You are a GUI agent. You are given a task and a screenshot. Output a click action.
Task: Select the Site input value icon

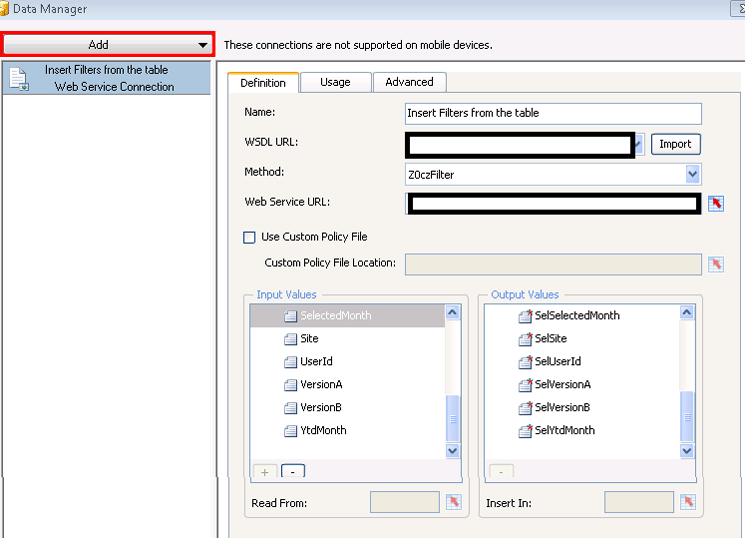pos(291,339)
